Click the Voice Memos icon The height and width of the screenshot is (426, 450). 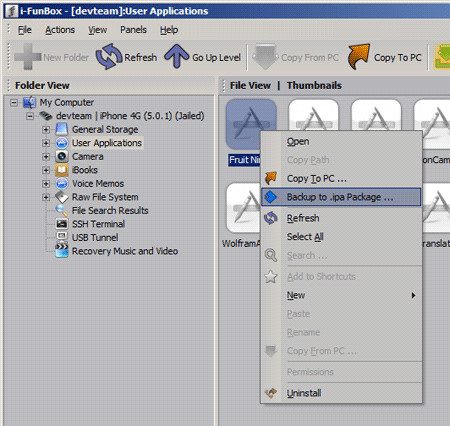[62, 183]
